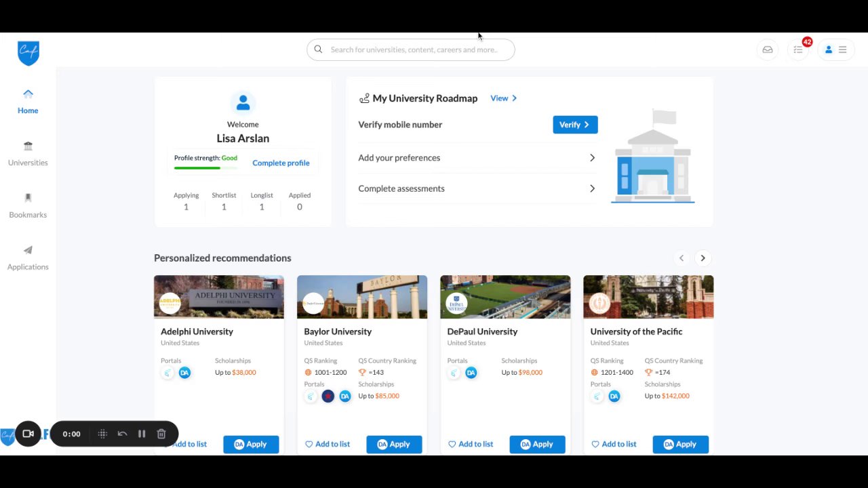Open the University of the Pacific title

click(636, 331)
